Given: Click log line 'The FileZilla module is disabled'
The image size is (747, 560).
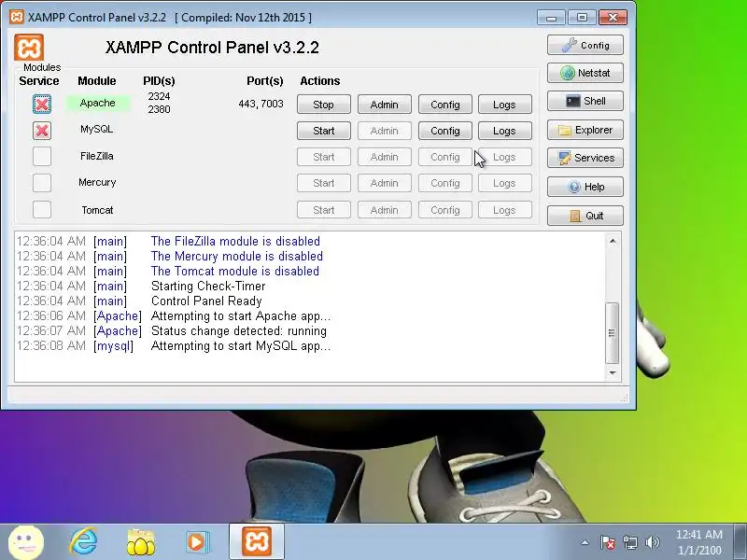Looking at the screenshot, I should (235, 241).
